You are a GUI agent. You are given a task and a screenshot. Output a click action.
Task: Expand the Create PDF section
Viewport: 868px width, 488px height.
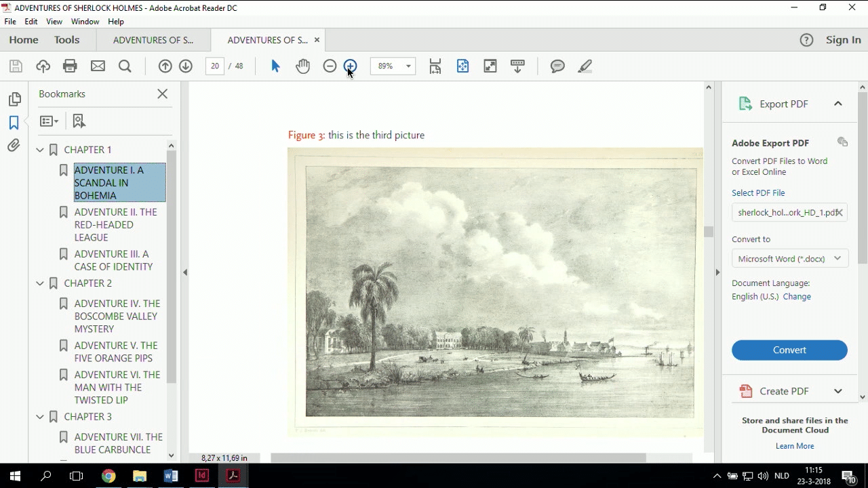pyautogui.click(x=838, y=391)
